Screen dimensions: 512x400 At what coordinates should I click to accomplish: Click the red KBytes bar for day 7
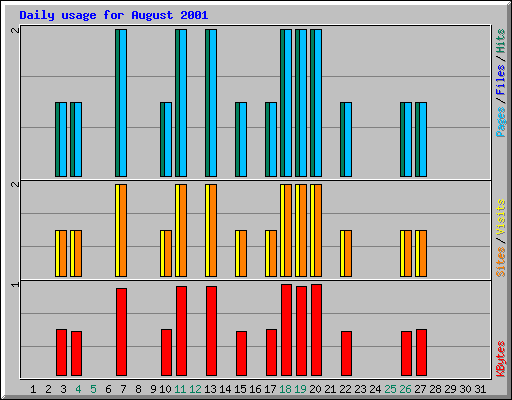[121, 332]
